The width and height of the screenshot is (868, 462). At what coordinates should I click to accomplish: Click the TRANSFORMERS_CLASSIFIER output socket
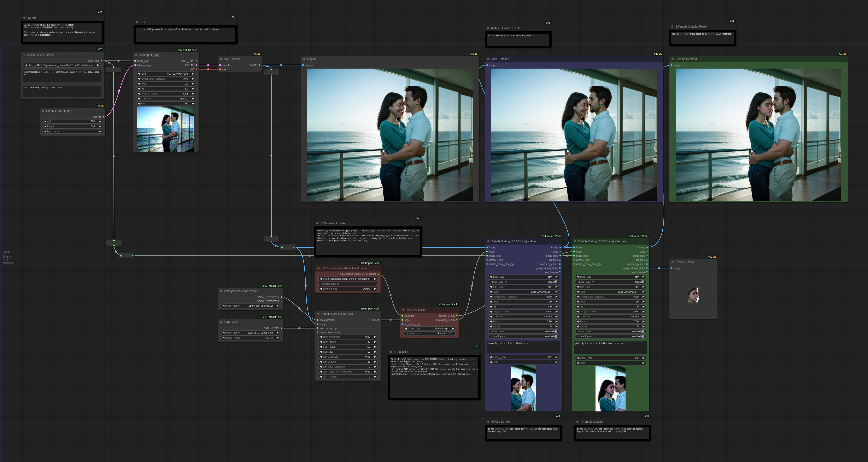click(x=379, y=275)
